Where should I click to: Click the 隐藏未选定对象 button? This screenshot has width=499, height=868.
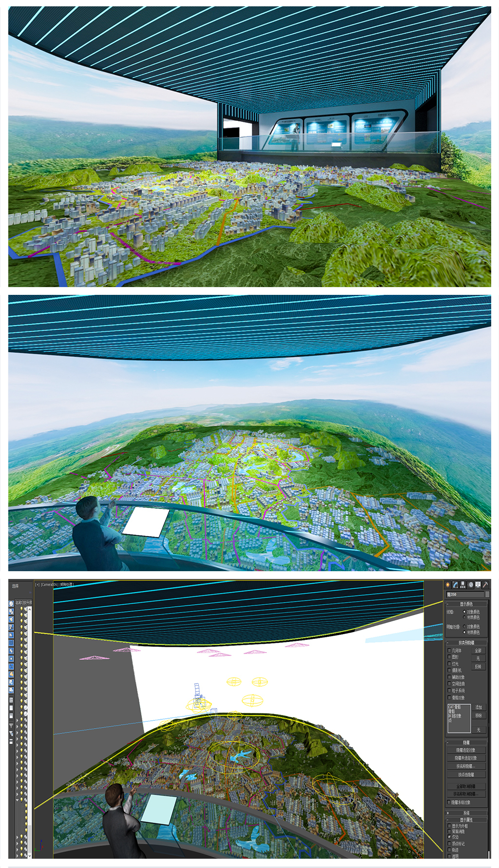(466, 758)
